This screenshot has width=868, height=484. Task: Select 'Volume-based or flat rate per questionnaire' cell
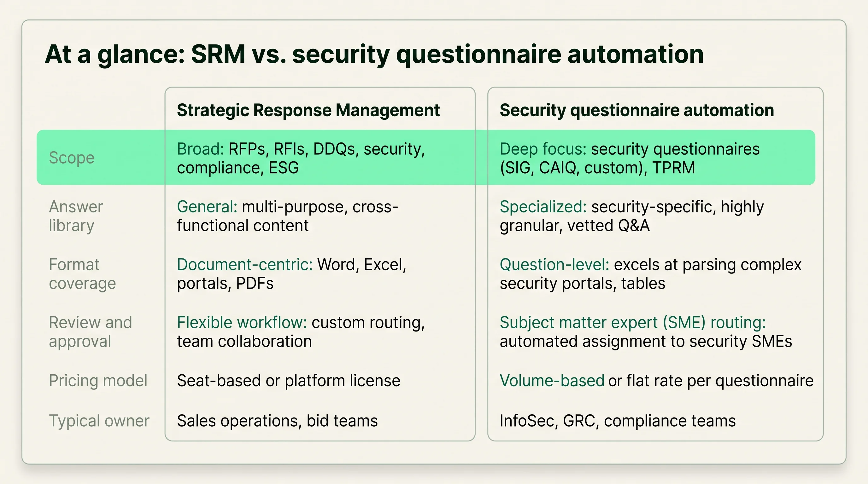click(656, 381)
